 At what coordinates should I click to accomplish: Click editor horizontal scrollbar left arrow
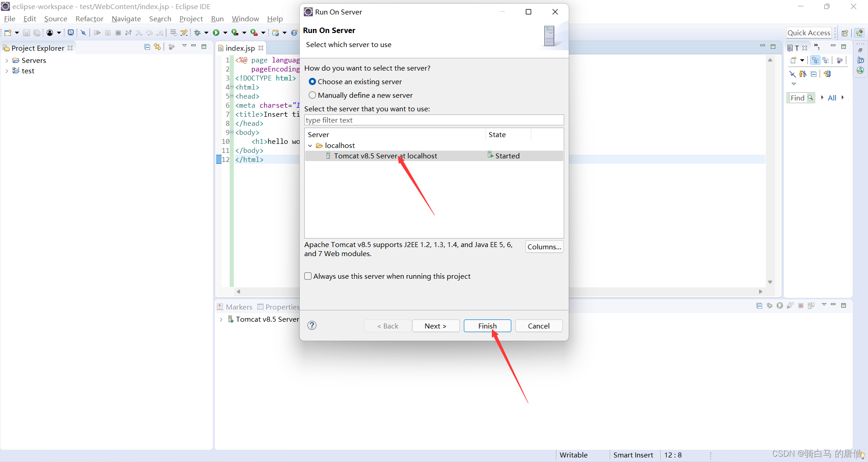click(238, 291)
